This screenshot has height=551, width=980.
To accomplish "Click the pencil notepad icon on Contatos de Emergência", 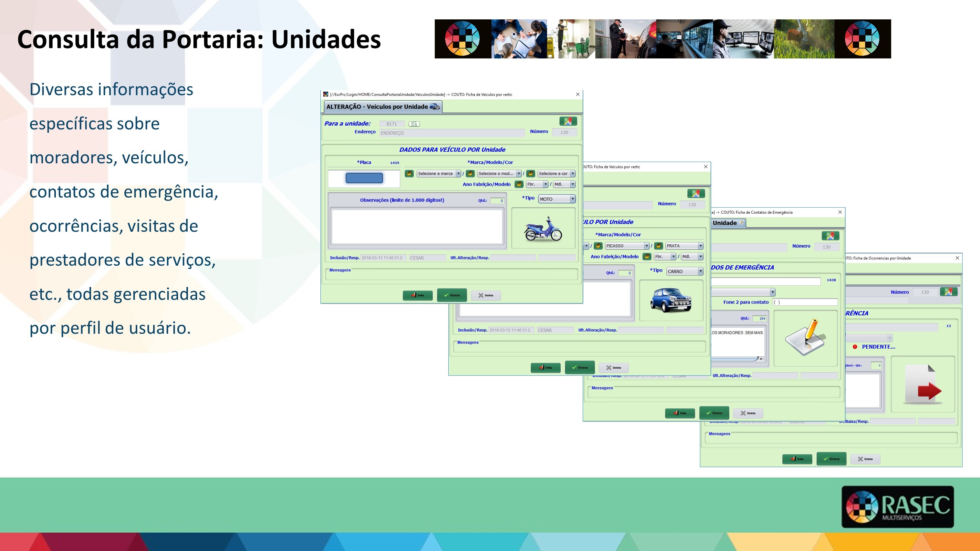I will [x=805, y=338].
